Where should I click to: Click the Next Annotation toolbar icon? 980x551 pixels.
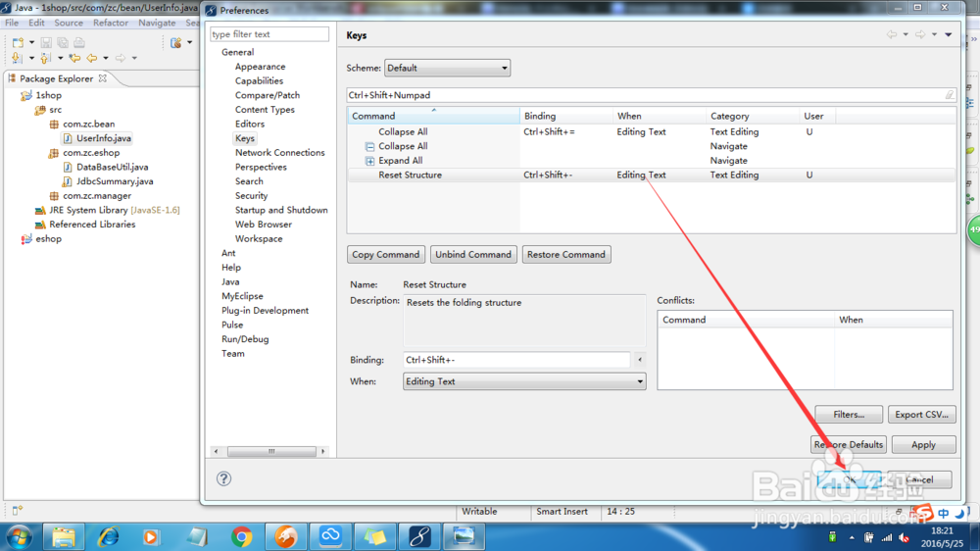pyautogui.click(x=17, y=58)
